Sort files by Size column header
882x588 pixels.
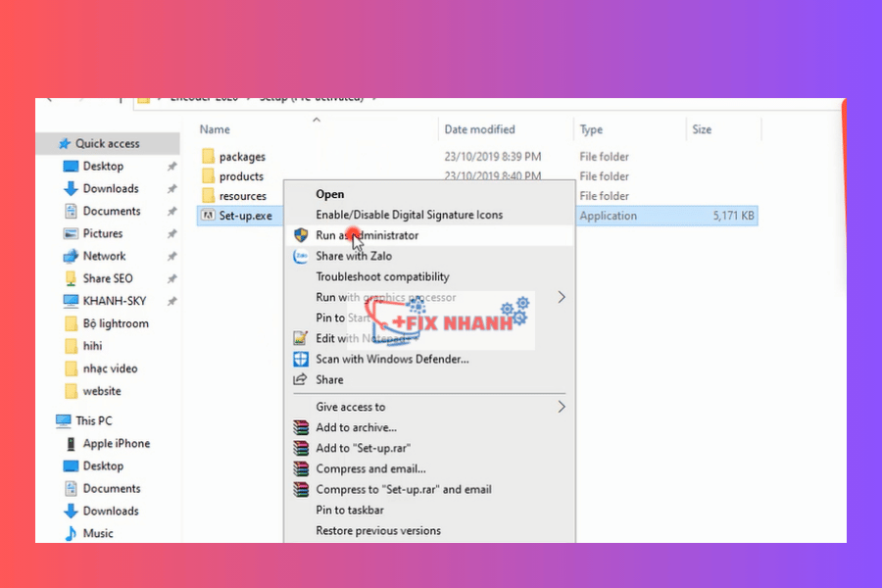click(702, 129)
